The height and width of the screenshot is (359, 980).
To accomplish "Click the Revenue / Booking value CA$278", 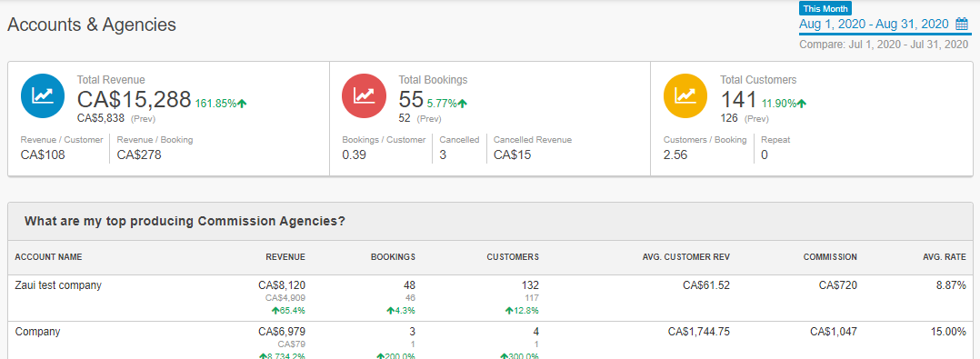I will tap(139, 155).
